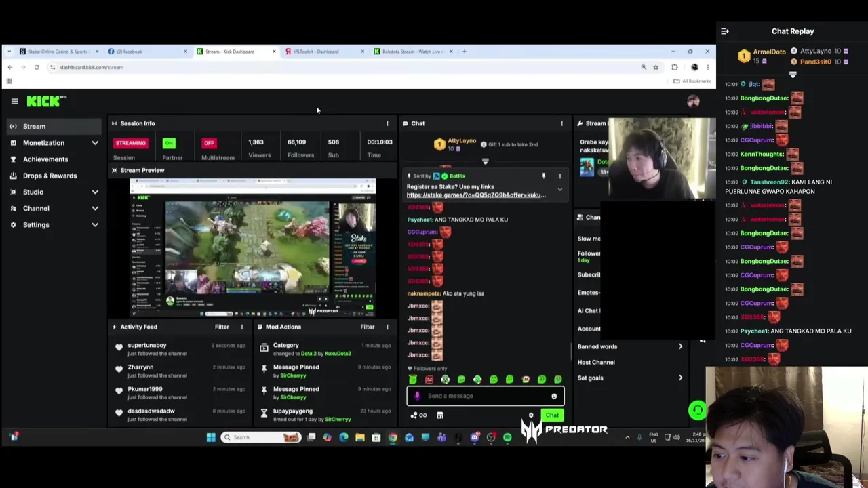The height and width of the screenshot is (488, 868).
Task: Click the Stream Preview video thumbnail
Action: [252, 247]
